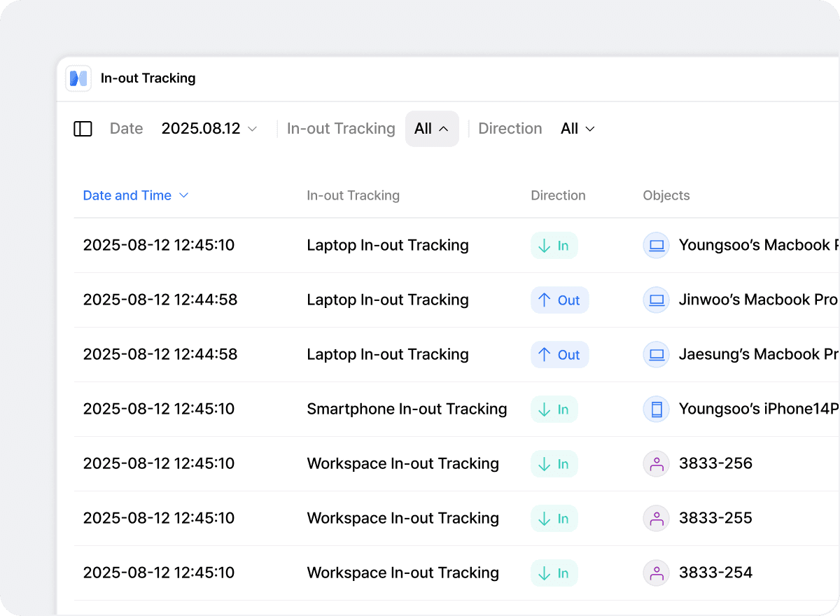Click person icon next to 3833-254

(x=656, y=573)
